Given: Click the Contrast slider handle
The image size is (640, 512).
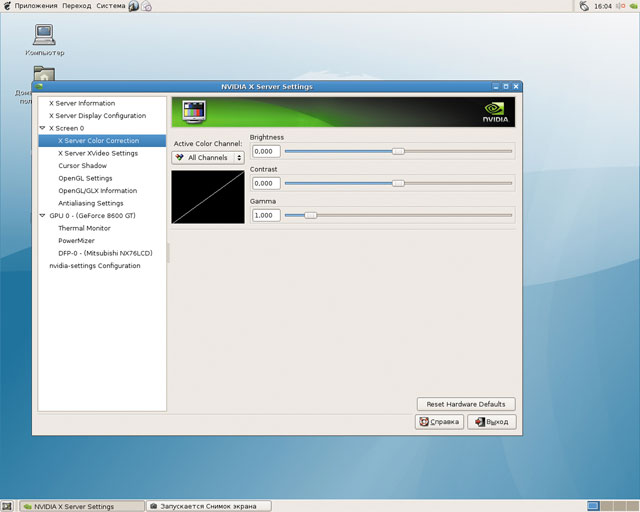Looking at the screenshot, I should 398,183.
